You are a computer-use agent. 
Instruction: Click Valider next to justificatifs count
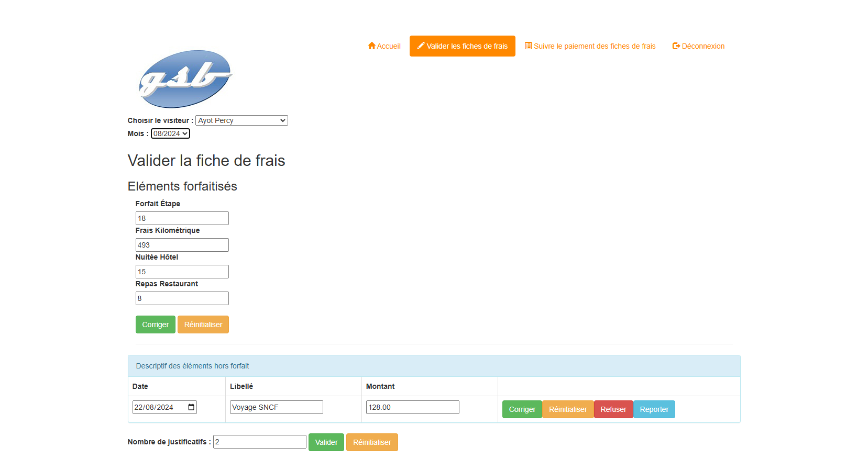(x=326, y=442)
